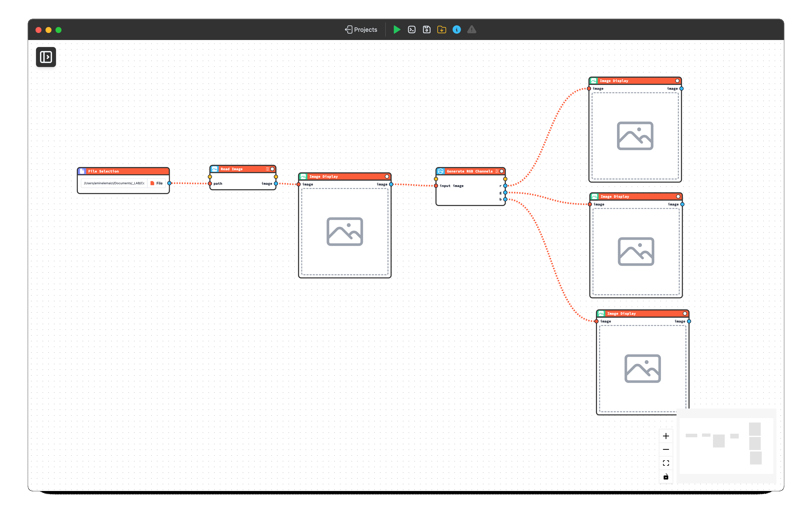
Task: Expand the sidebar panel toggle
Action: [x=46, y=57]
